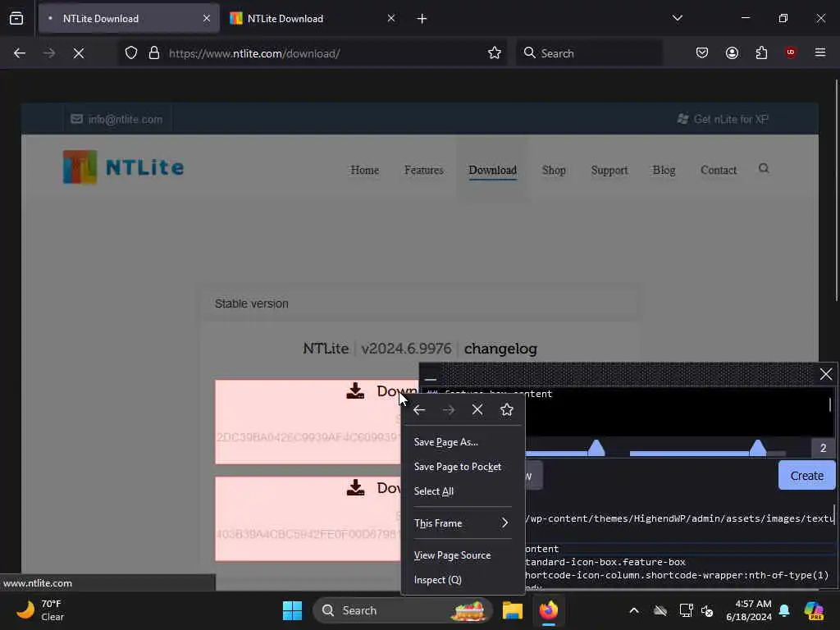The width and height of the screenshot is (840, 630).
Task: Open the clock showing 4:57 AM 6/18/2024
Action: [x=749, y=610]
